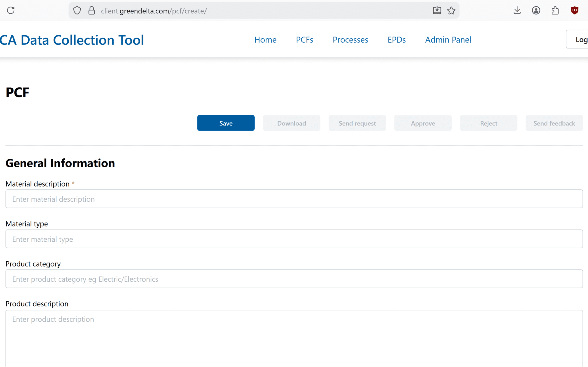This screenshot has height=367, width=588.
Task: Select the Product category text box
Action: click(294, 279)
